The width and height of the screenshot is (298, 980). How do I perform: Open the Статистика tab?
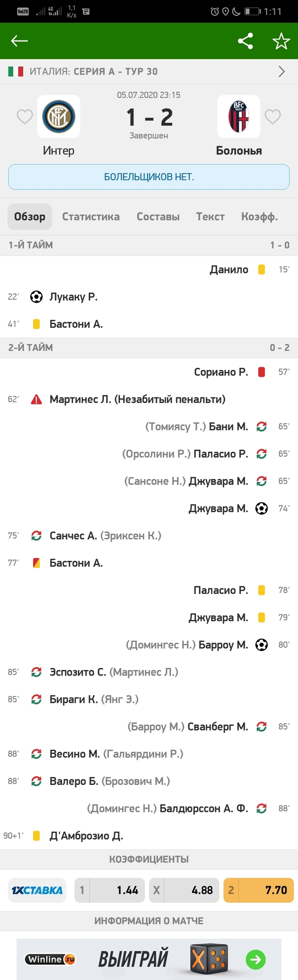pos(91,216)
